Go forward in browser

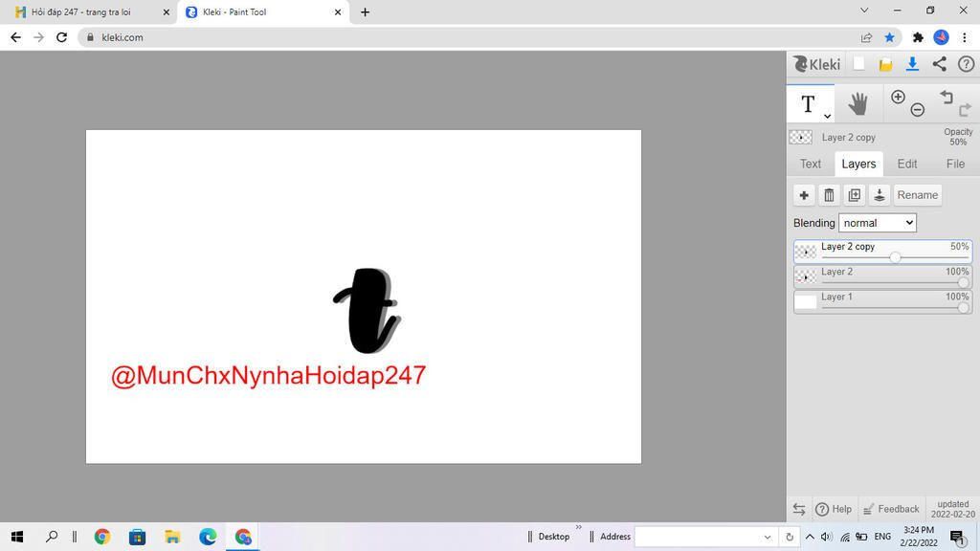[x=38, y=37]
